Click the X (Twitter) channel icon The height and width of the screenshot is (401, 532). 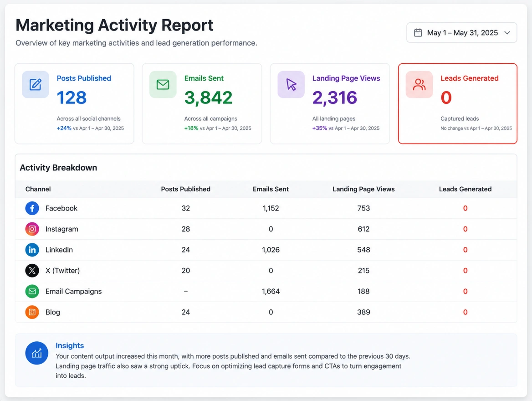[x=32, y=271]
